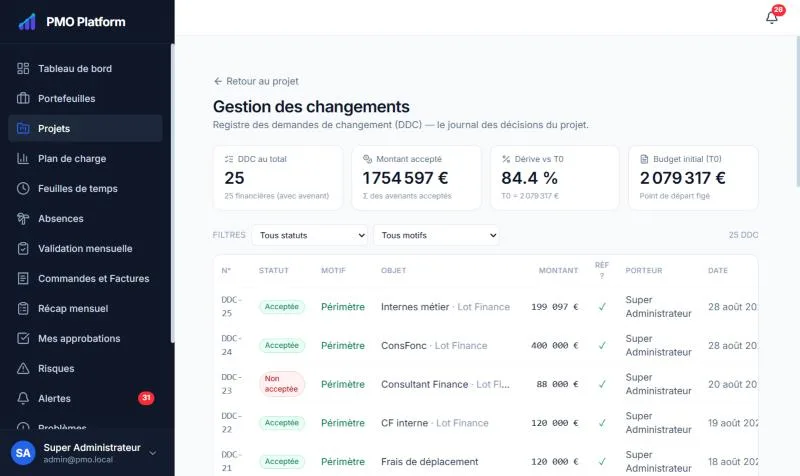Click the Récap mensuel clipboard icon
The width and height of the screenshot is (800, 476).
(x=23, y=309)
